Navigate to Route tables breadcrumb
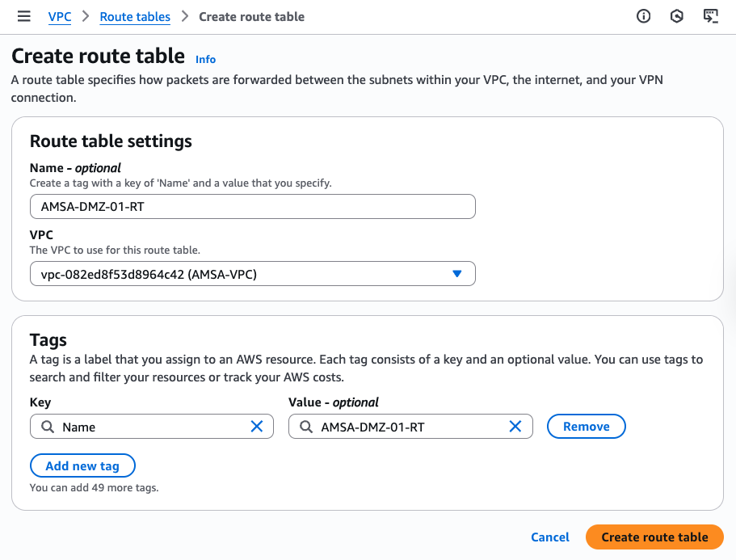 point(135,16)
